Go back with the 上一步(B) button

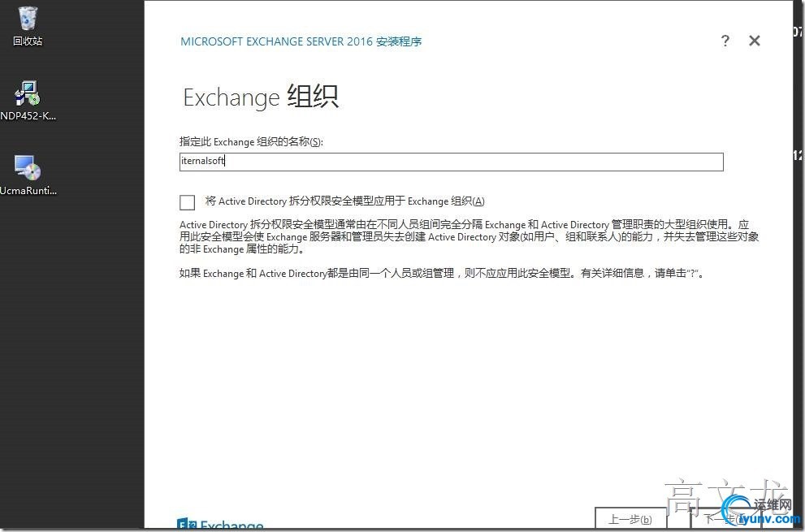pos(630,519)
